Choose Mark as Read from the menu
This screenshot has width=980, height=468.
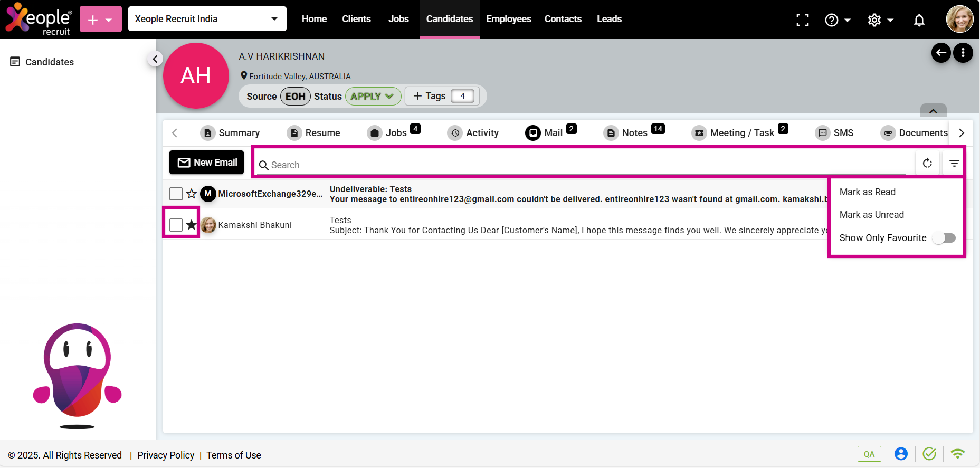click(x=867, y=192)
